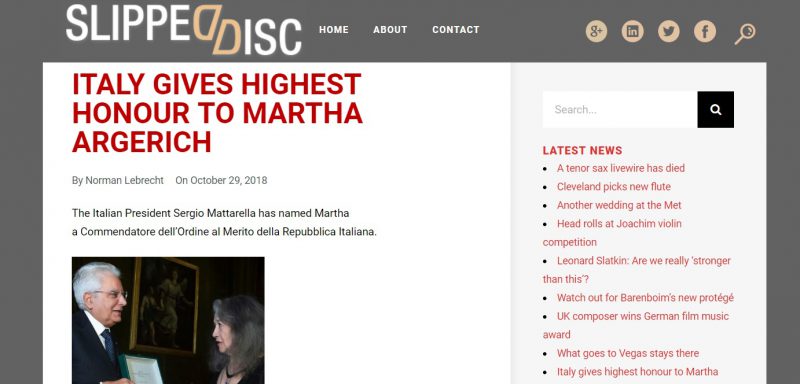This screenshot has height=384, width=800.
Task: Click inside the sidebar Search field
Action: pyautogui.click(x=620, y=110)
